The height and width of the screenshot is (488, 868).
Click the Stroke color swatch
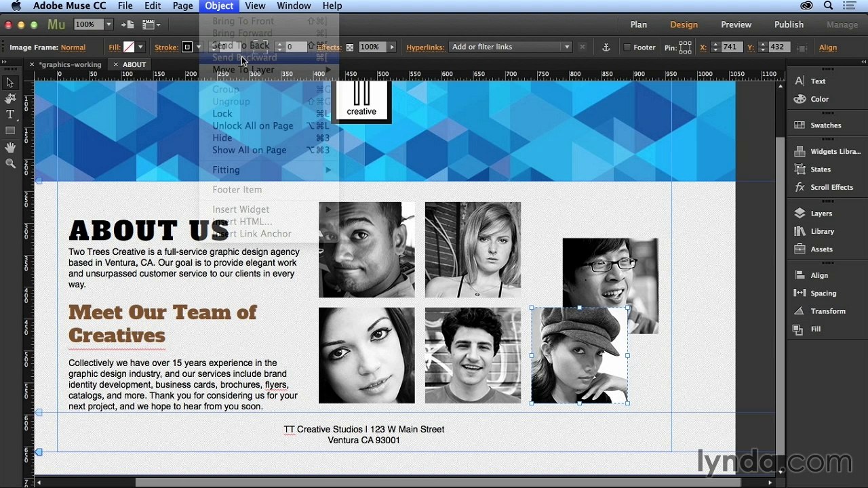tap(187, 47)
